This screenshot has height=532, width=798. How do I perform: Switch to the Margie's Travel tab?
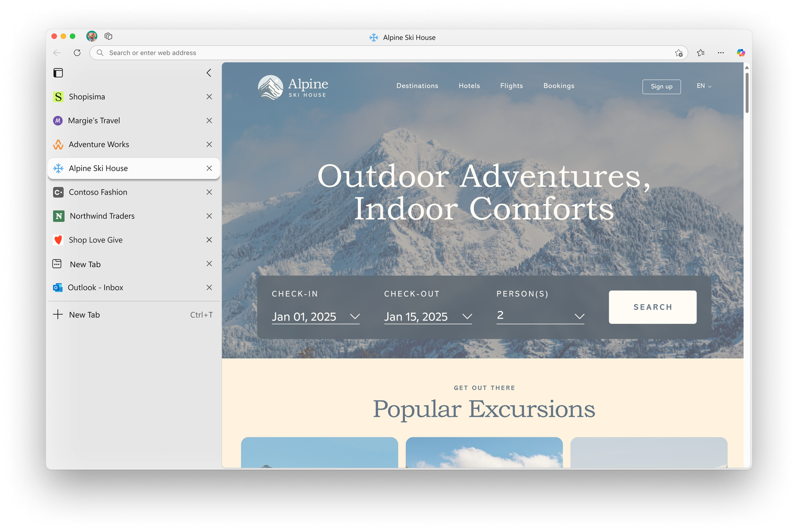[x=94, y=121]
